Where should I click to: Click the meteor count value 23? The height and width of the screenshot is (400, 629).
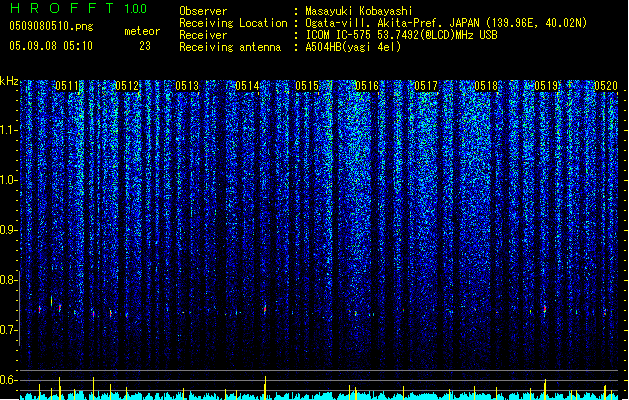point(145,46)
